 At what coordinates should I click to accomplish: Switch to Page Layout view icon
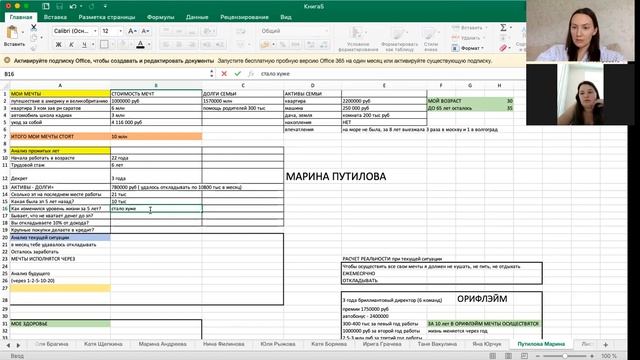tap(508, 356)
